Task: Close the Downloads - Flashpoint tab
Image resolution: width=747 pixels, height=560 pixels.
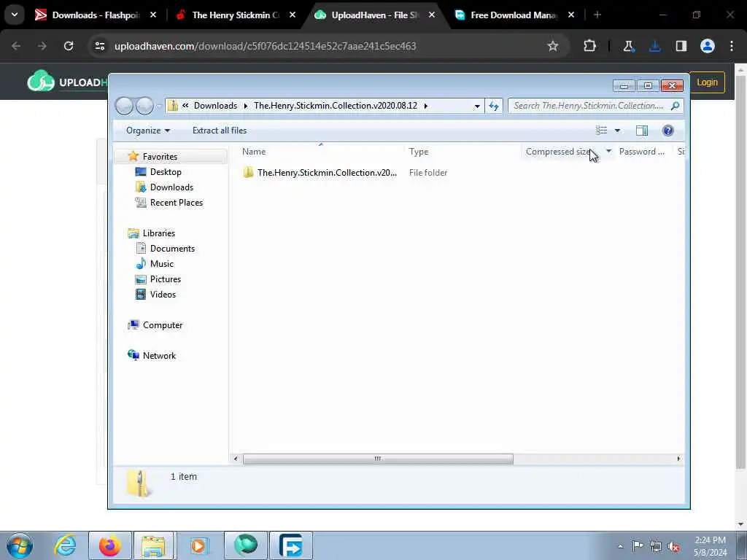Action: 153,15
